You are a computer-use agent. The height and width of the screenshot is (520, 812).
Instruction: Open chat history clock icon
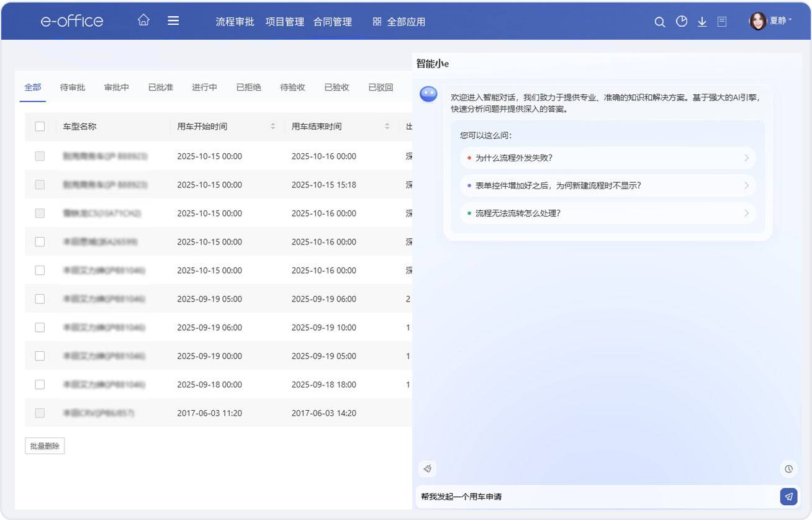[788, 468]
